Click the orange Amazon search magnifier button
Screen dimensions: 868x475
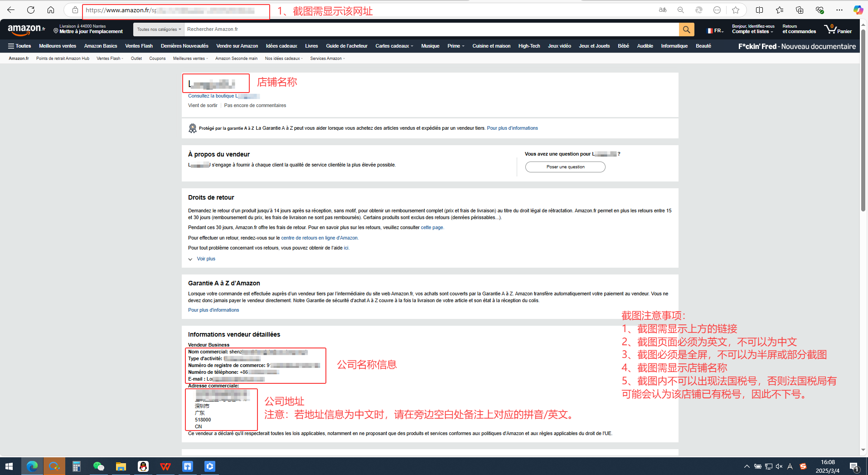click(686, 29)
